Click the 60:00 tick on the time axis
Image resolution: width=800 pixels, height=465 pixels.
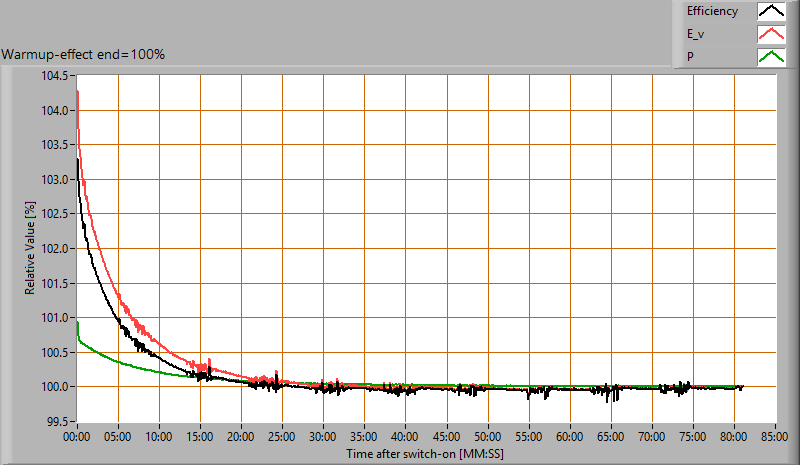click(569, 437)
